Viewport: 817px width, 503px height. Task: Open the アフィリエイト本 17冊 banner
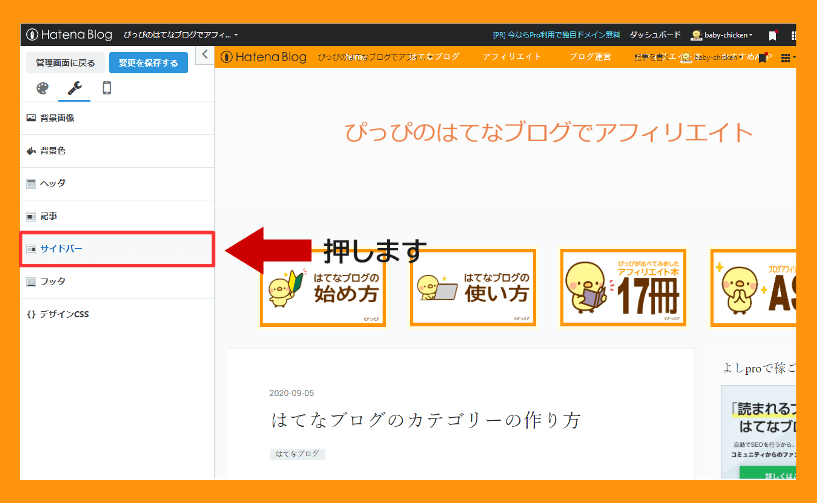[623, 288]
